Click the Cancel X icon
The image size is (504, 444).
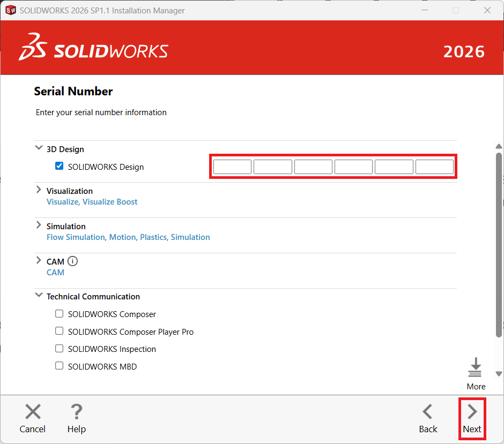click(33, 412)
